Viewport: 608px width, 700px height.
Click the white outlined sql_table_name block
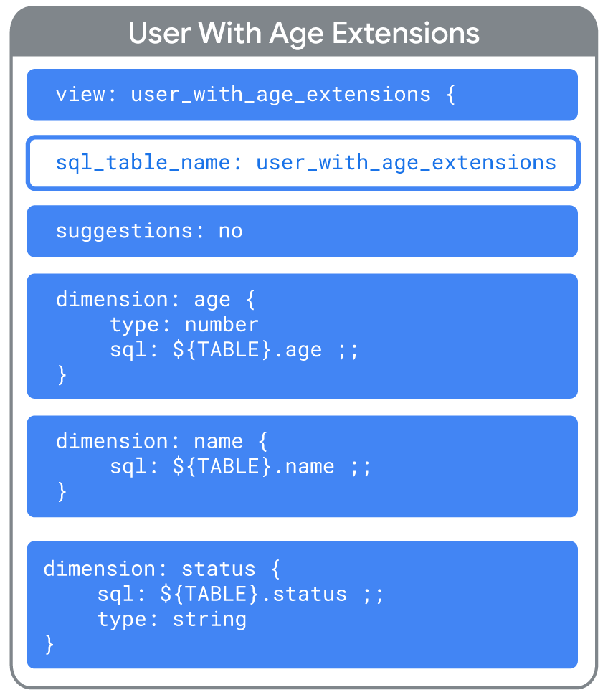pyautogui.click(x=302, y=164)
